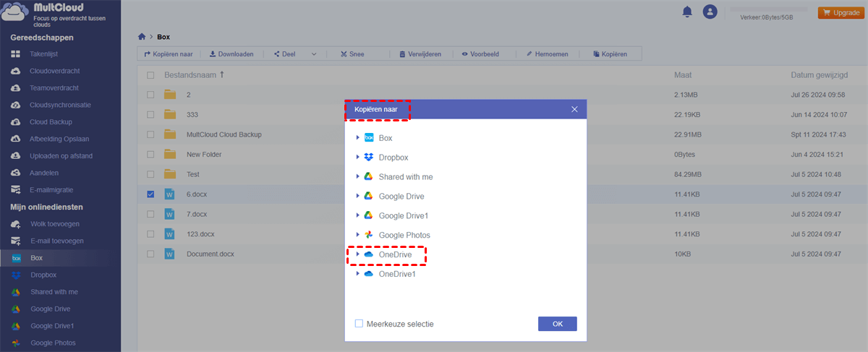Click Teamoverdracht sidebar icon
This screenshot has height=352, width=868.
click(16, 88)
